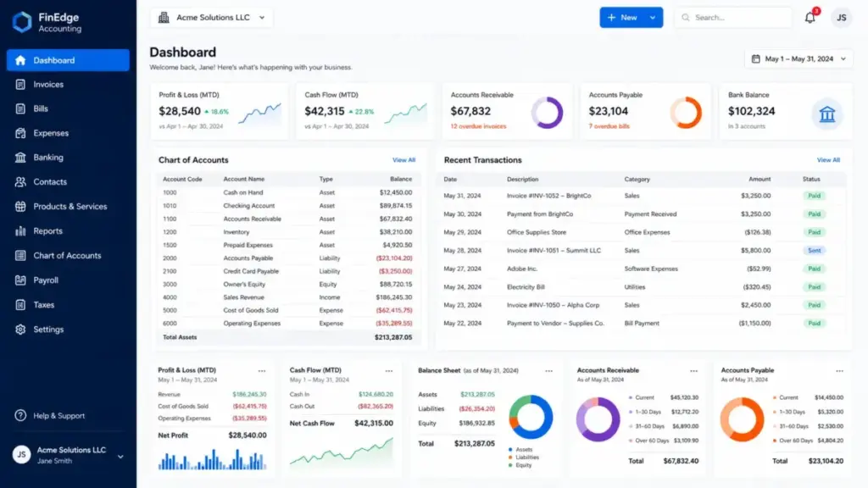The image size is (868, 488).
Task: Click the Taxes calculator icon
Action: pos(20,305)
